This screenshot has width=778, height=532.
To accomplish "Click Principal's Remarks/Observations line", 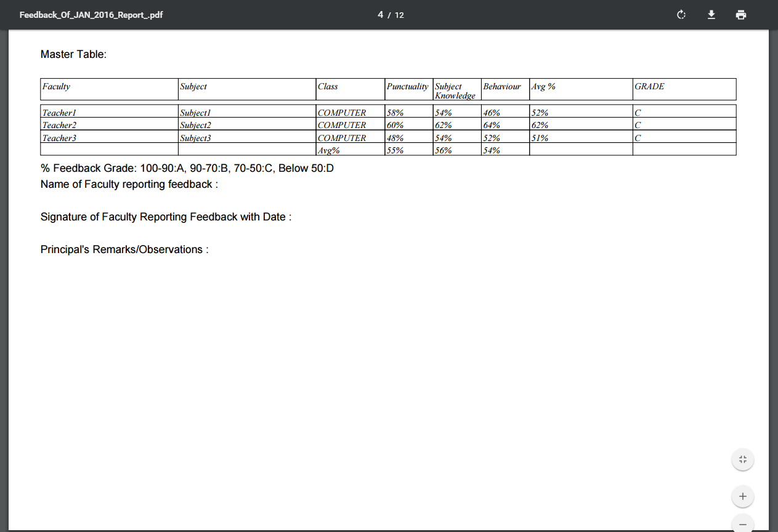I will [x=124, y=249].
